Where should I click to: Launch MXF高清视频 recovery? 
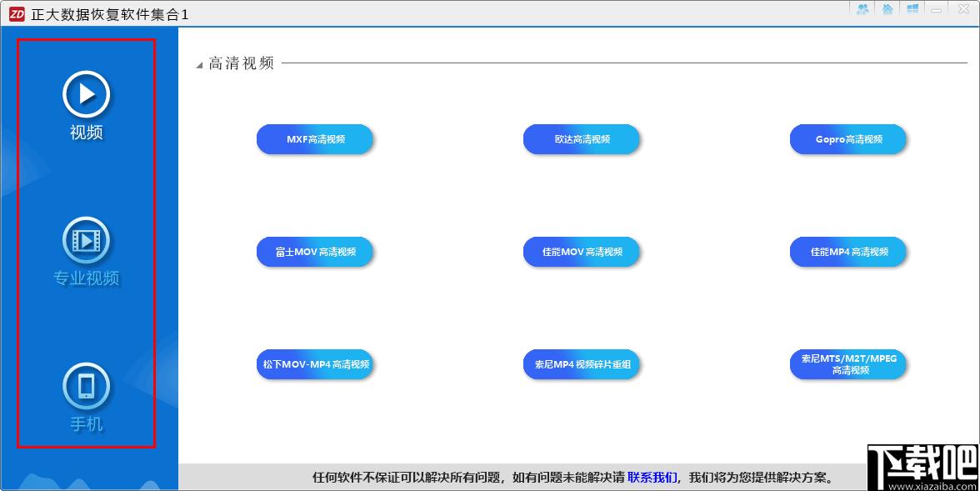[x=315, y=139]
